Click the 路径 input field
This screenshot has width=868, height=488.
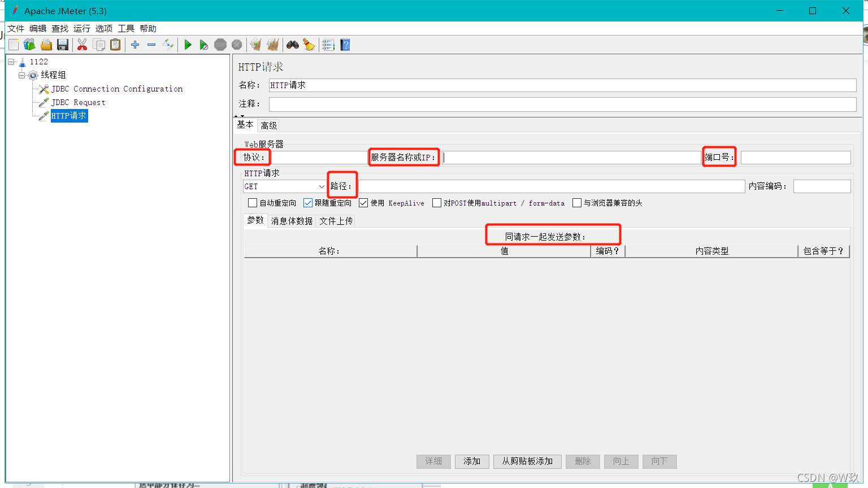click(x=551, y=186)
